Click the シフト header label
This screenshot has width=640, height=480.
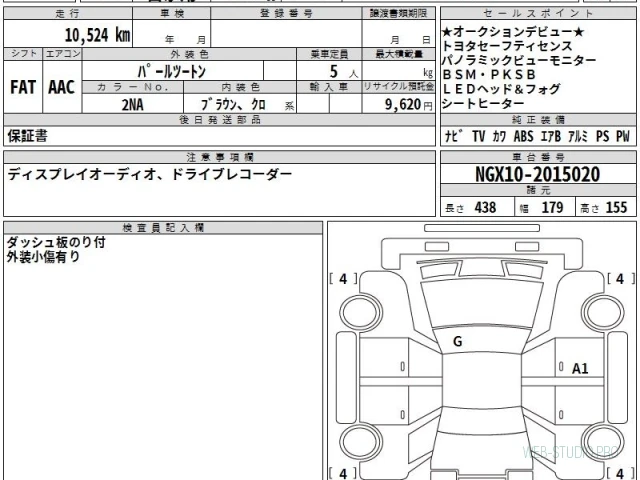pyautogui.click(x=23, y=54)
